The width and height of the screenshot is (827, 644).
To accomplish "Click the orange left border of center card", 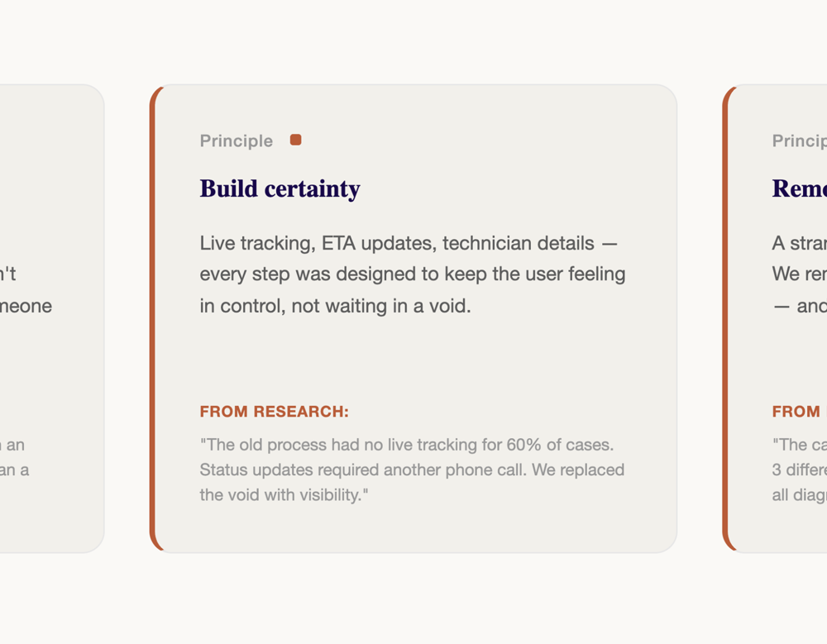I will [152, 318].
